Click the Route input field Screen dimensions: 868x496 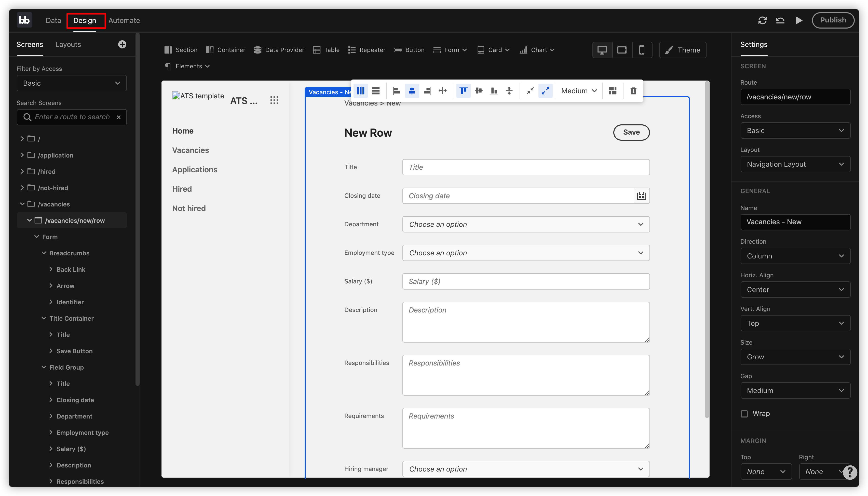pyautogui.click(x=795, y=97)
